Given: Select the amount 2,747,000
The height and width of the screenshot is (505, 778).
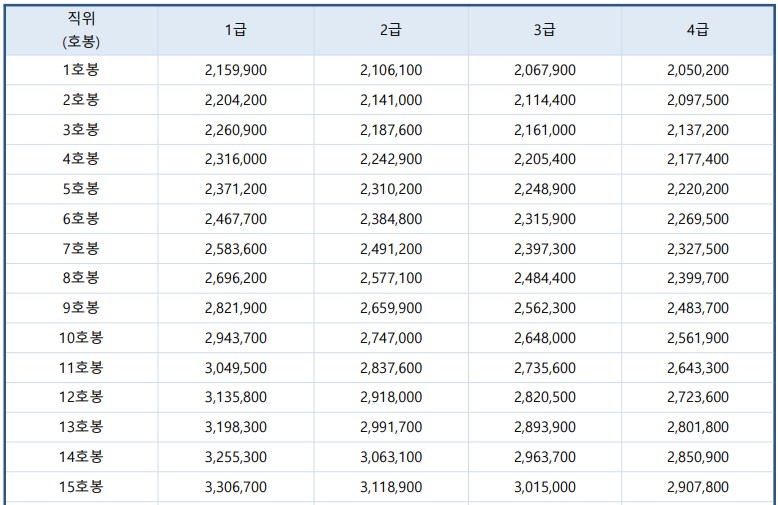Looking at the screenshot, I should pos(391,338).
